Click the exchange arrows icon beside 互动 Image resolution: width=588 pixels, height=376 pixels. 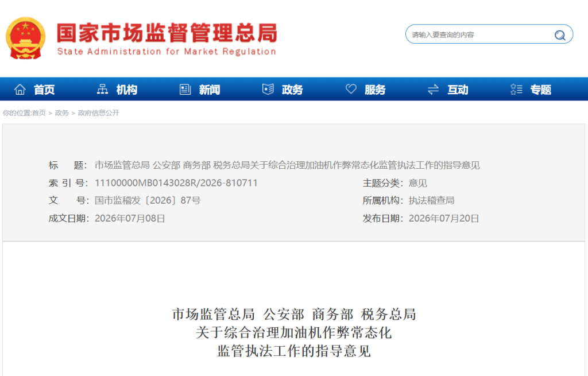(x=433, y=90)
